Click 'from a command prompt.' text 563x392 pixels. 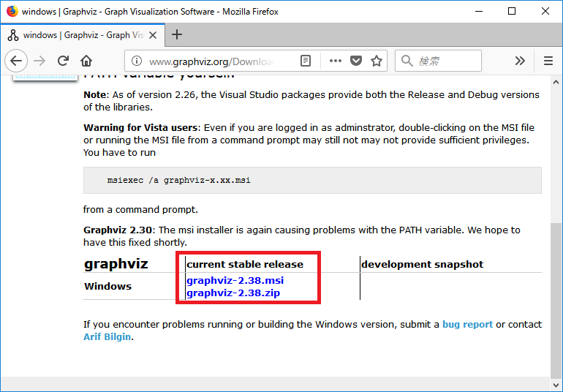click(140, 209)
